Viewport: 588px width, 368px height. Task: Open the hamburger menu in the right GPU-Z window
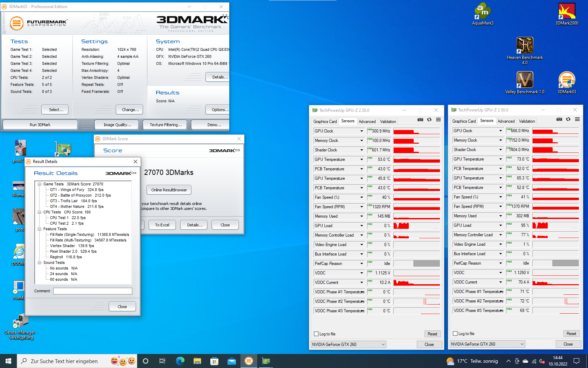click(577, 120)
